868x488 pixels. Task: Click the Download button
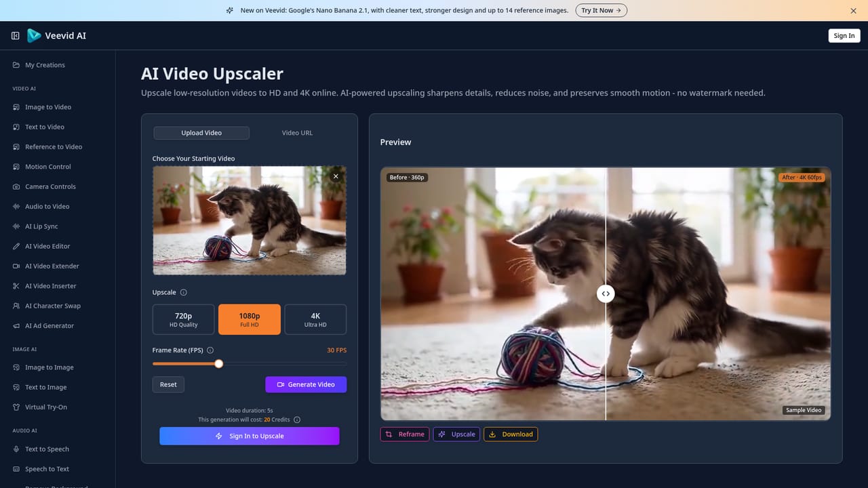(511, 434)
